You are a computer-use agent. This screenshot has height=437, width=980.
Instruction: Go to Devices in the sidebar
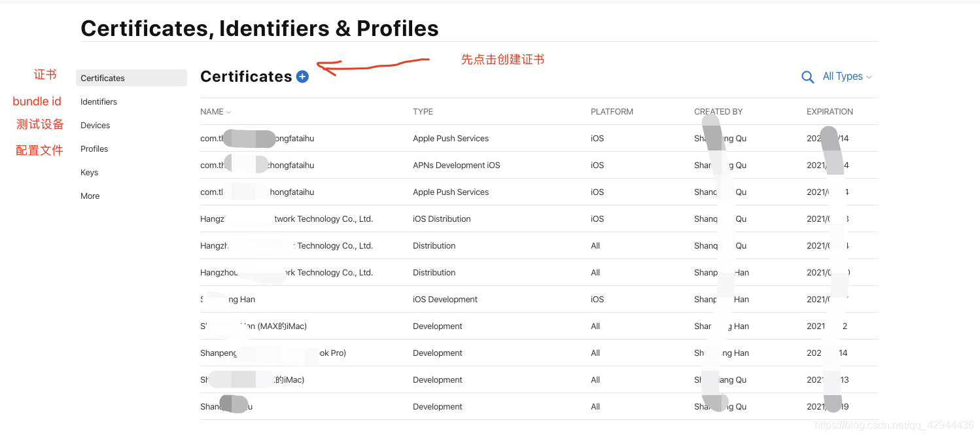96,125
